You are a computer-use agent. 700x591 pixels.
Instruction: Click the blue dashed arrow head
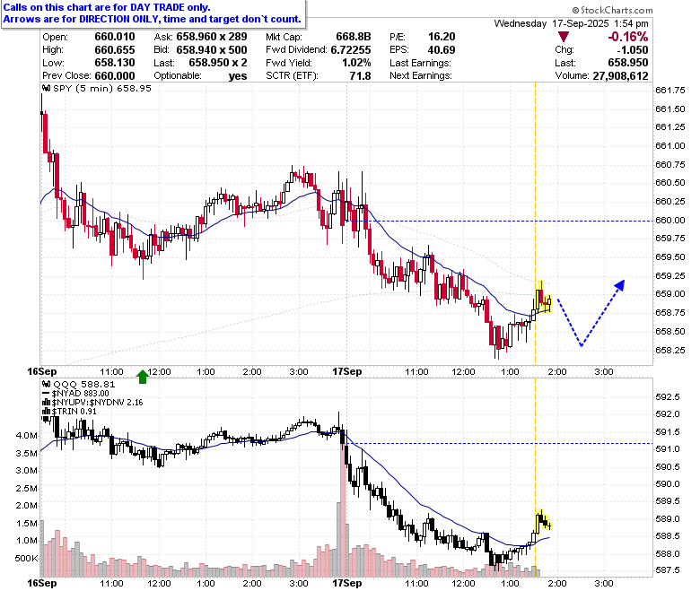point(619,285)
